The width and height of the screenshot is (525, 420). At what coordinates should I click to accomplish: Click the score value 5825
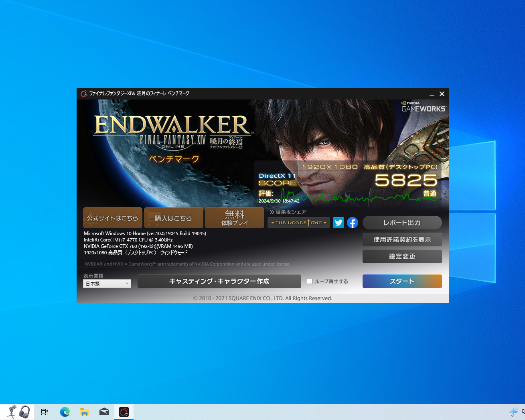click(x=406, y=181)
